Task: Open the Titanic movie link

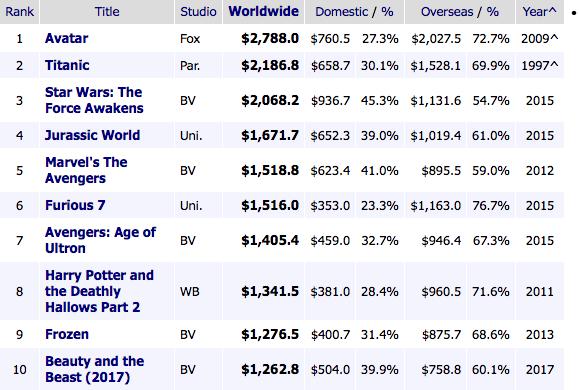Action: [67, 65]
